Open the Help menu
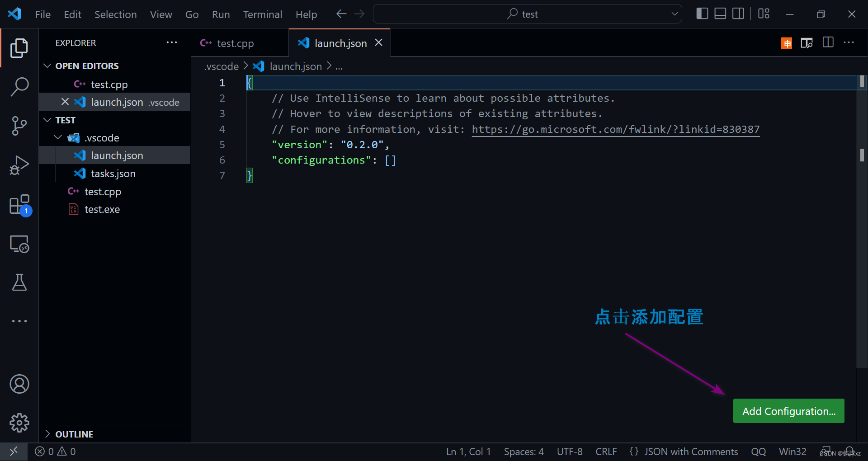This screenshot has height=461, width=868. pyautogui.click(x=306, y=14)
